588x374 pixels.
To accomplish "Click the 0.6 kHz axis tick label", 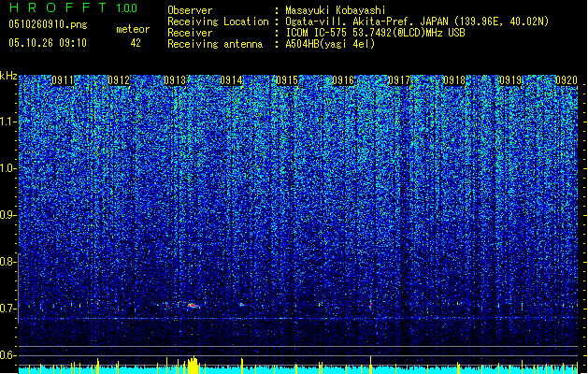I will 8,355.
